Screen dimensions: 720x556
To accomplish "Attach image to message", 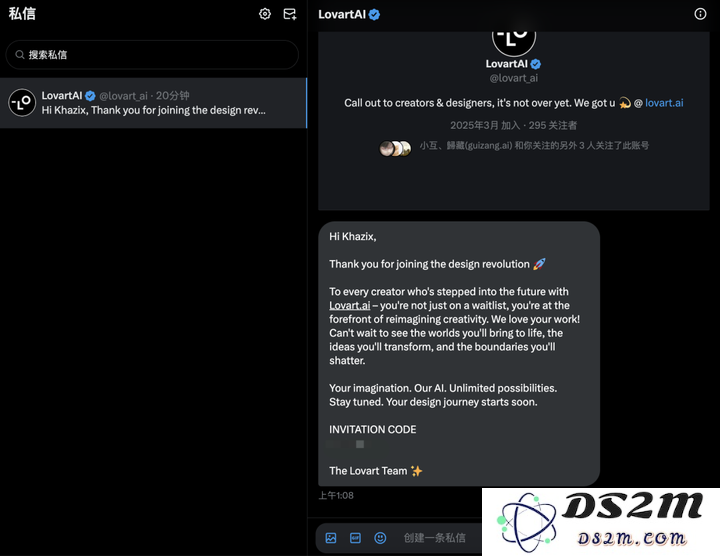I will coord(331,538).
